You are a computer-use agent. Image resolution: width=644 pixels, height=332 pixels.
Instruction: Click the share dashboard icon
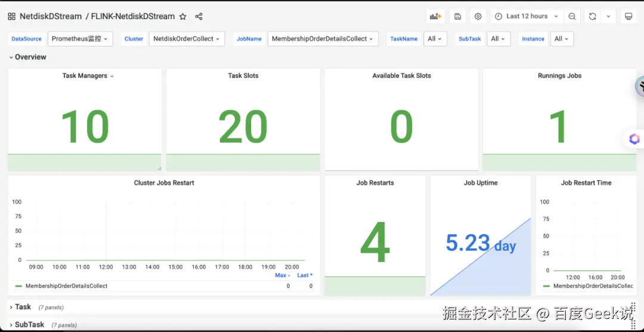click(199, 17)
